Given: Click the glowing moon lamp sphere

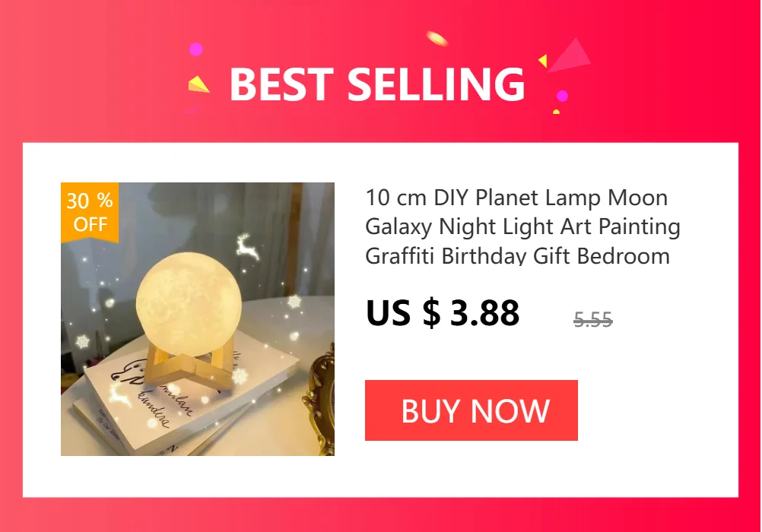Looking at the screenshot, I should coord(189,296).
